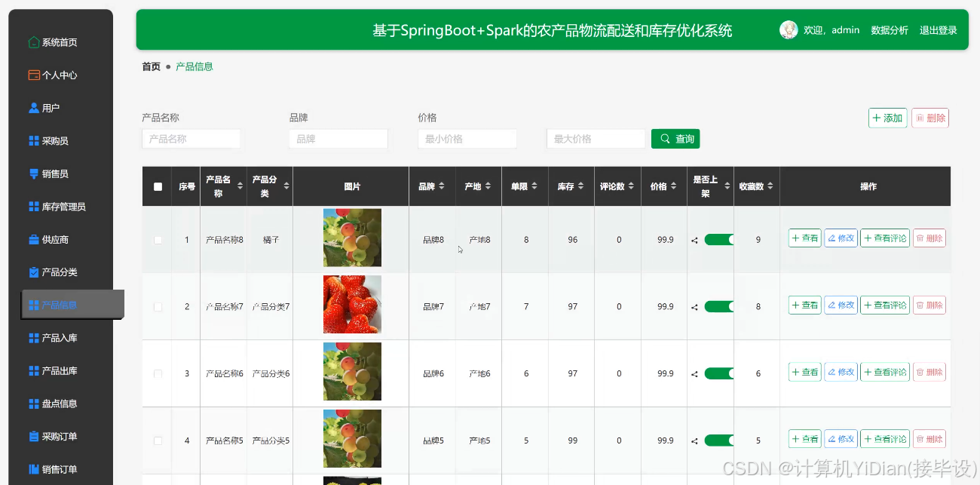
Task: Select 个人中心 from the sidebar menu
Action: click(x=35, y=75)
